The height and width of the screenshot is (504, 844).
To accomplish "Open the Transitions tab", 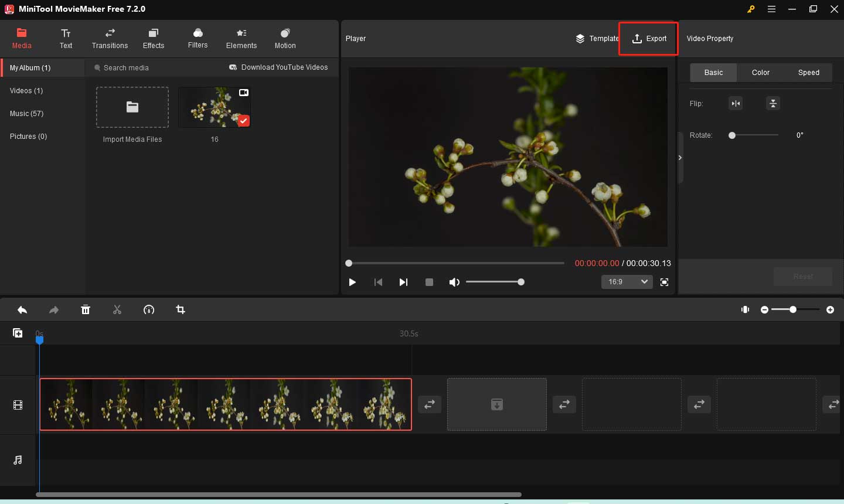I will (110, 39).
